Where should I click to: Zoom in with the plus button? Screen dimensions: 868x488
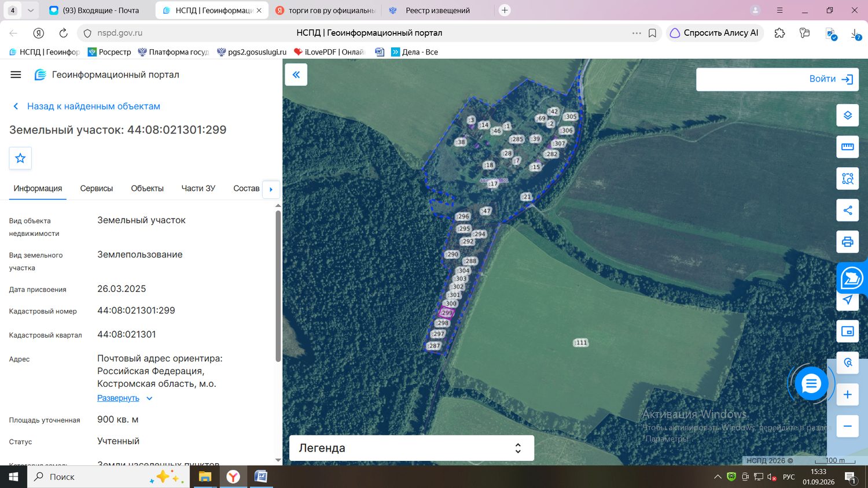(847, 394)
